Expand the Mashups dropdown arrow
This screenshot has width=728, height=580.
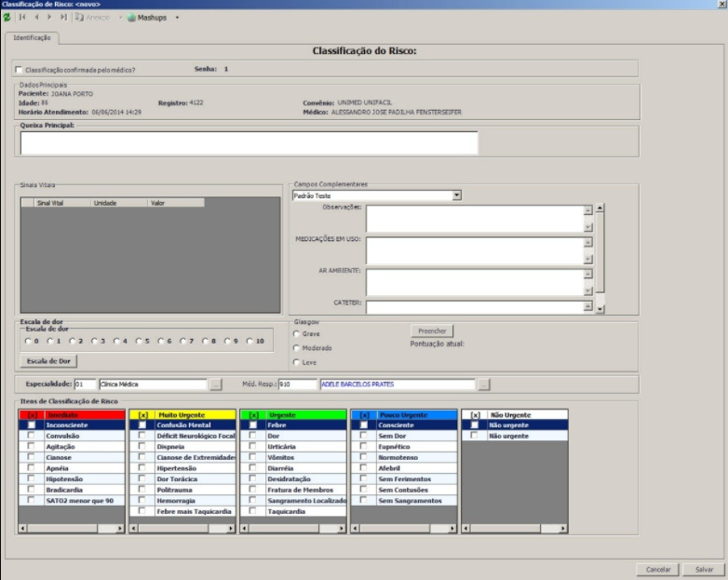tap(177, 18)
